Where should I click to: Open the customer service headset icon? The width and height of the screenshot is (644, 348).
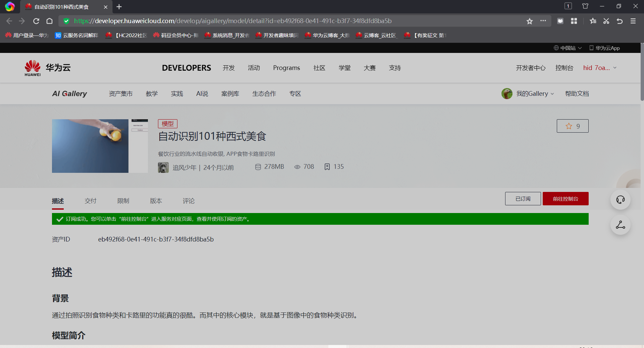point(621,200)
